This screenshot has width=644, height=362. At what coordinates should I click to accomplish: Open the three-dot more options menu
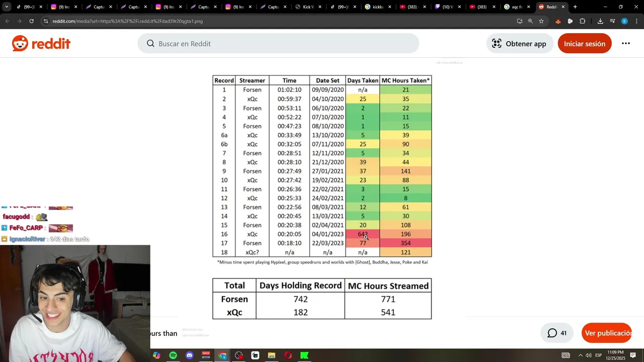(626, 44)
